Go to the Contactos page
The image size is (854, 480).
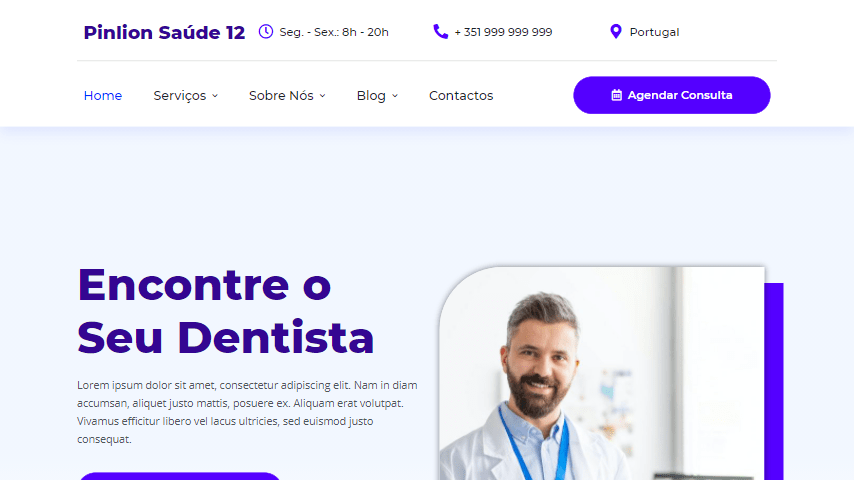(461, 95)
